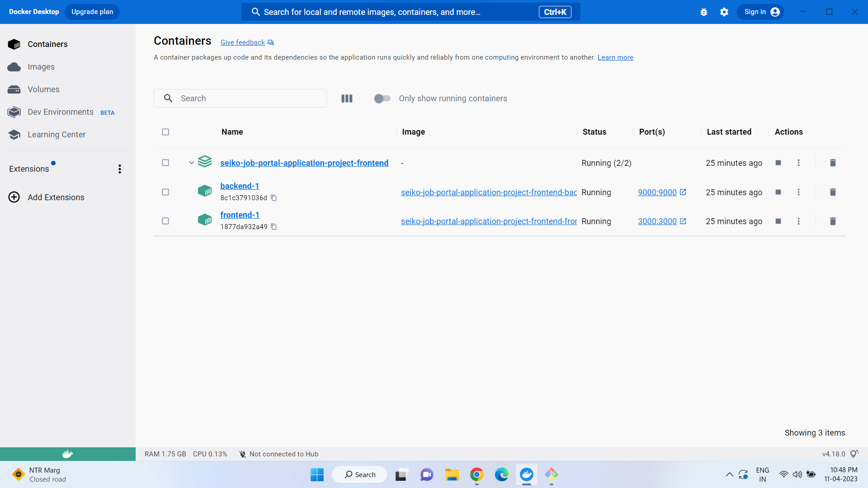Screen dimensions: 868x488
Task: Open the Add Extensions page
Action: (x=56, y=197)
